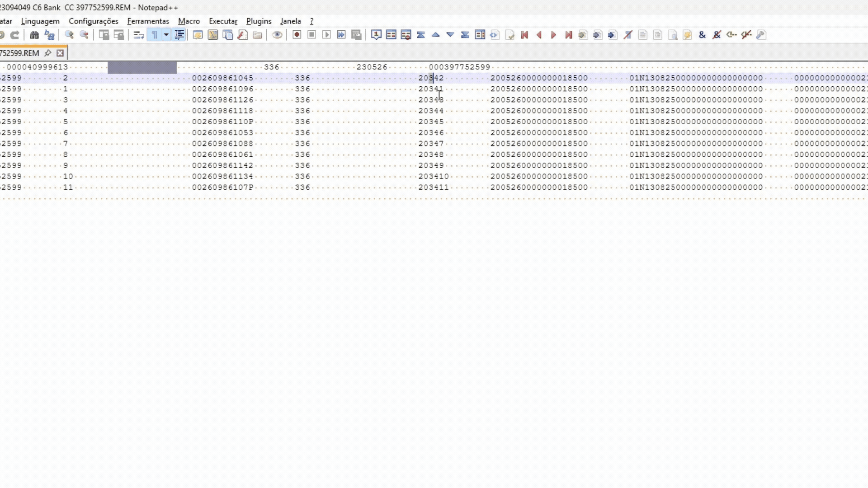868x488 pixels.
Task: Click the value 002609861045
Action: pyautogui.click(x=223, y=78)
